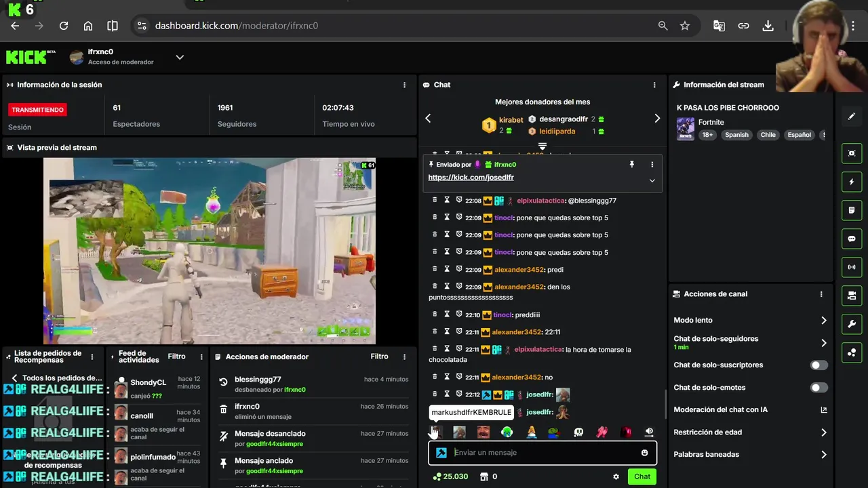This screenshot has height=488, width=868.
Task: Open Información de la sesión options menu
Action: pyautogui.click(x=404, y=85)
